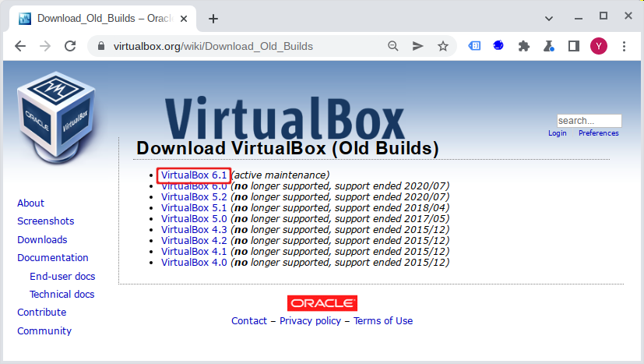Screen dimensions: 644x364
Task: Open Chrome three-dot menu
Action: (624, 46)
